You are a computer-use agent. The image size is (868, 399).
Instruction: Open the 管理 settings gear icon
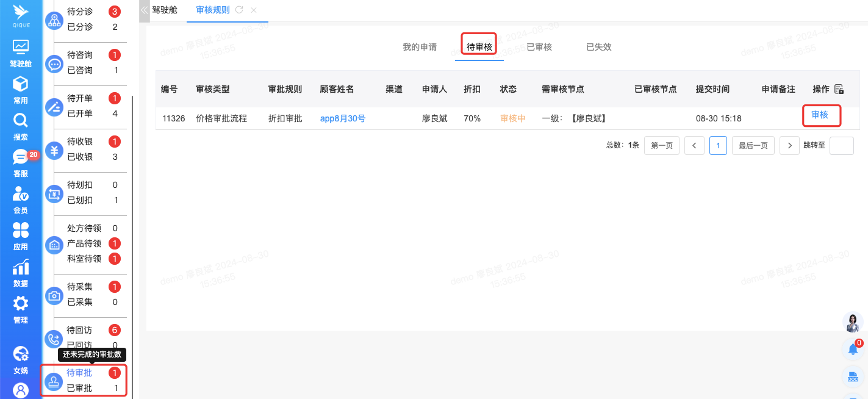tap(20, 304)
